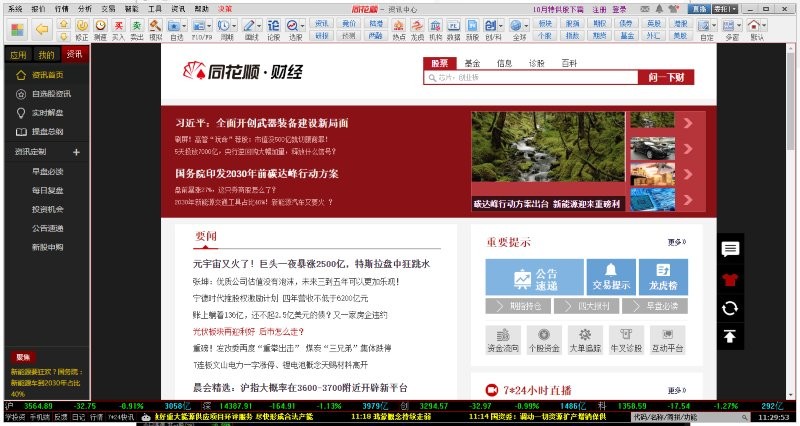
Task: Open 早盘必读 under 资讯定制
Action: (47, 171)
